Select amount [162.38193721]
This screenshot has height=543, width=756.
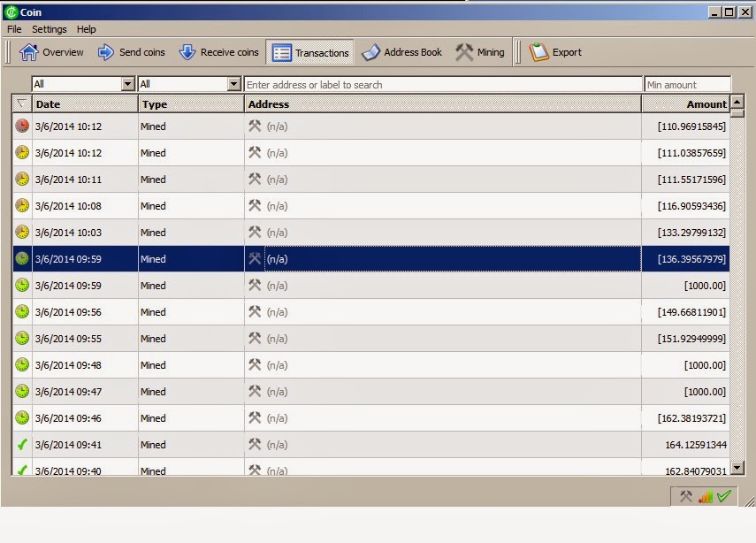click(x=691, y=418)
